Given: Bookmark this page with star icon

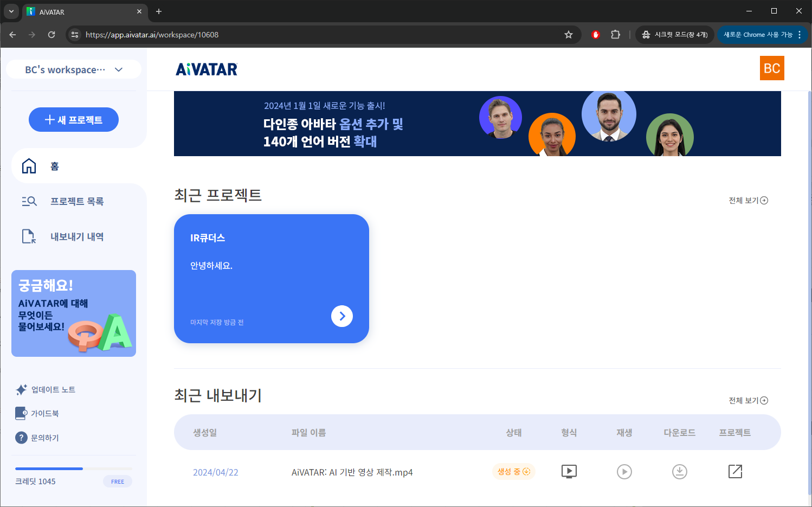Looking at the screenshot, I should (569, 35).
